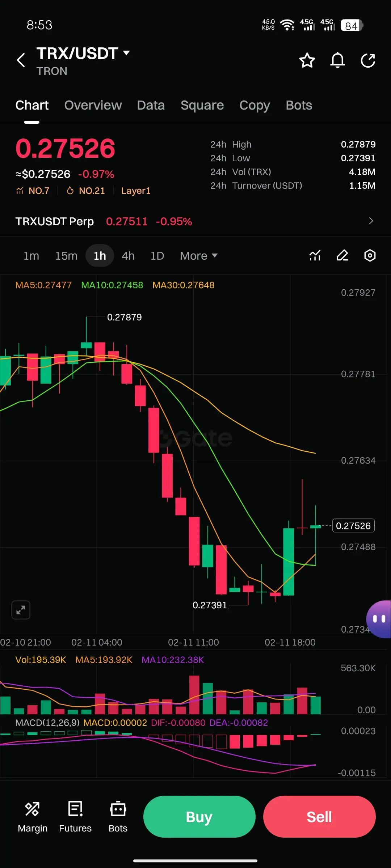Tap the battery indicator showing 84

click(x=352, y=25)
